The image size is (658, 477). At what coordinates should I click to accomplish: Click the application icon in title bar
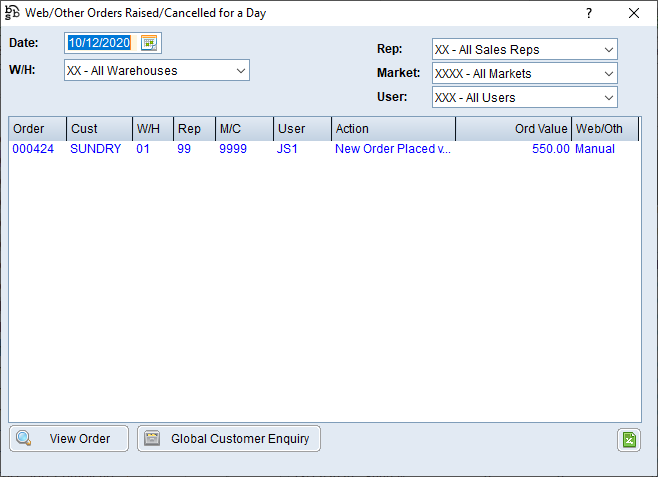tap(13, 13)
